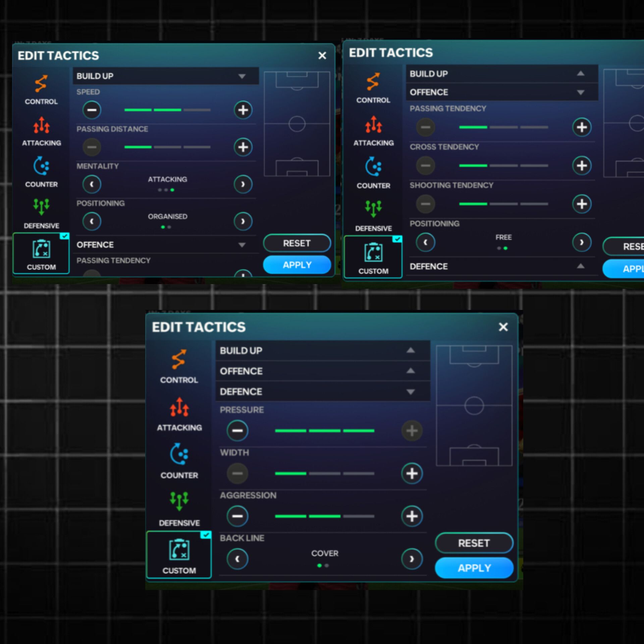Select Control preset in top-right Edit Tactics panel

click(373, 88)
